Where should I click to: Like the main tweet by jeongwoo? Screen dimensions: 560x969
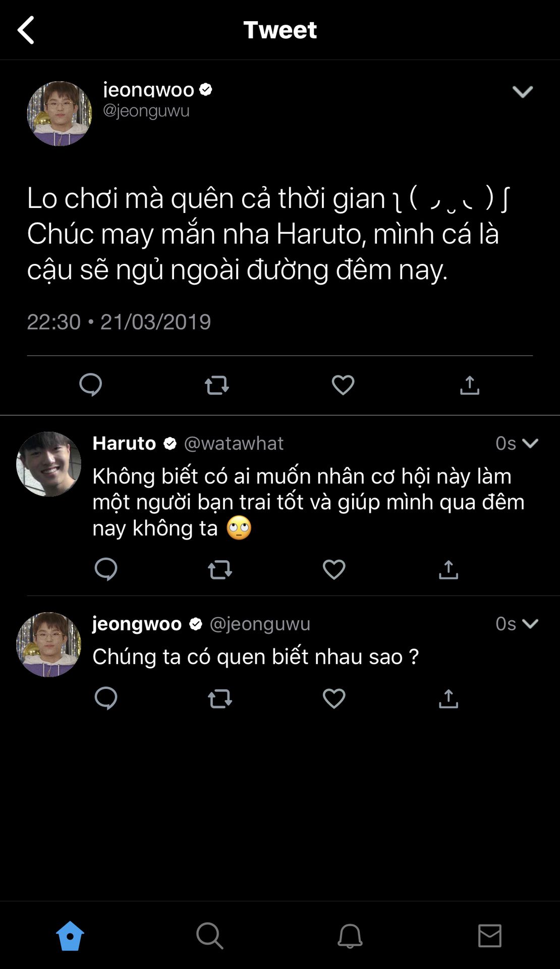pyautogui.click(x=343, y=385)
